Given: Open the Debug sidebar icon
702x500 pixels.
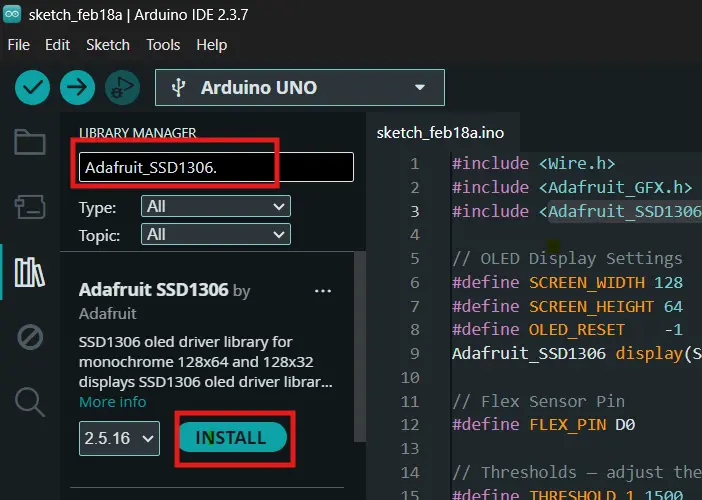Looking at the screenshot, I should click(x=30, y=337).
